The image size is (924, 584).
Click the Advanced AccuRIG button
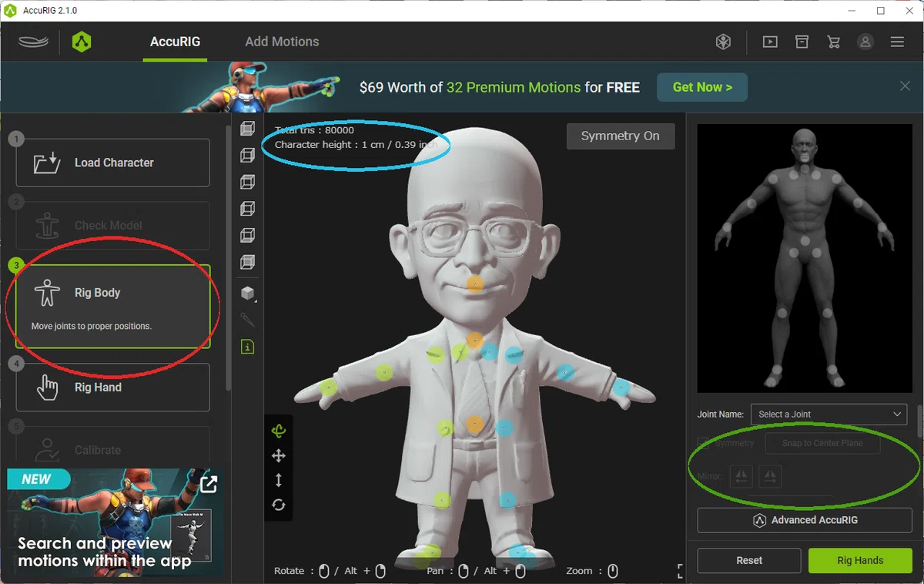click(x=805, y=520)
